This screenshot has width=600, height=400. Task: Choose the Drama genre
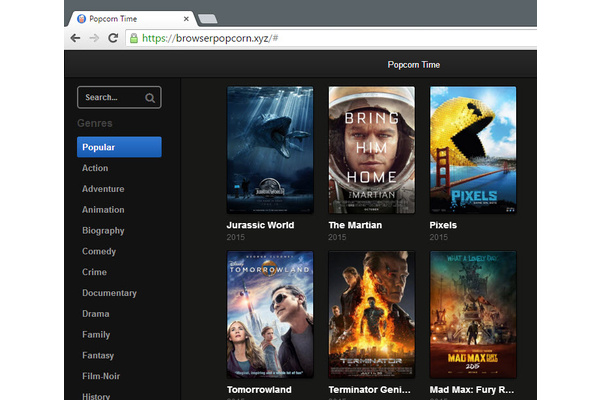coord(96,314)
